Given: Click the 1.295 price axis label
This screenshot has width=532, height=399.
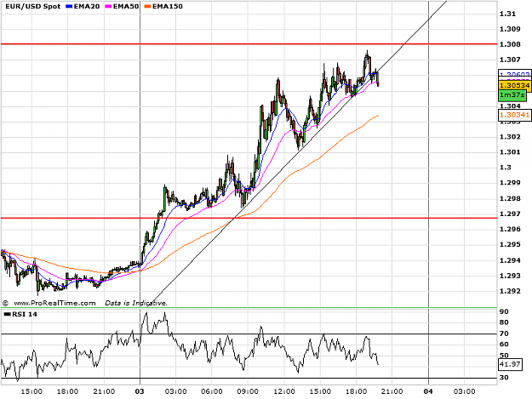Looking at the screenshot, I should pyautogui.click(x=510, y=244).
